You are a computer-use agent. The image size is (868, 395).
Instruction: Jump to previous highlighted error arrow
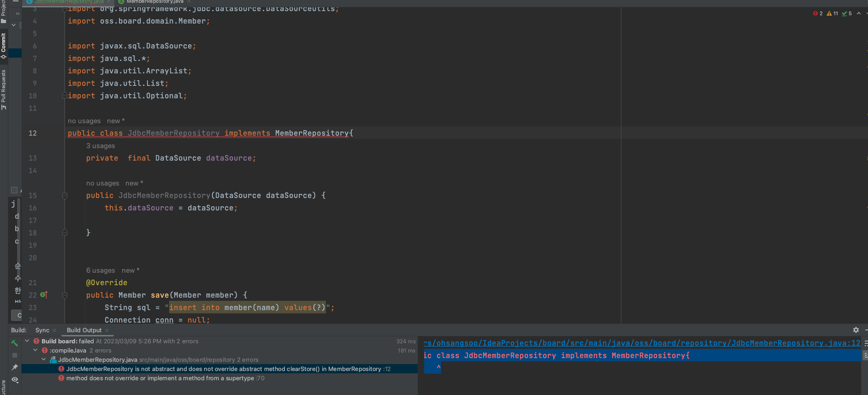coord(859,13)
